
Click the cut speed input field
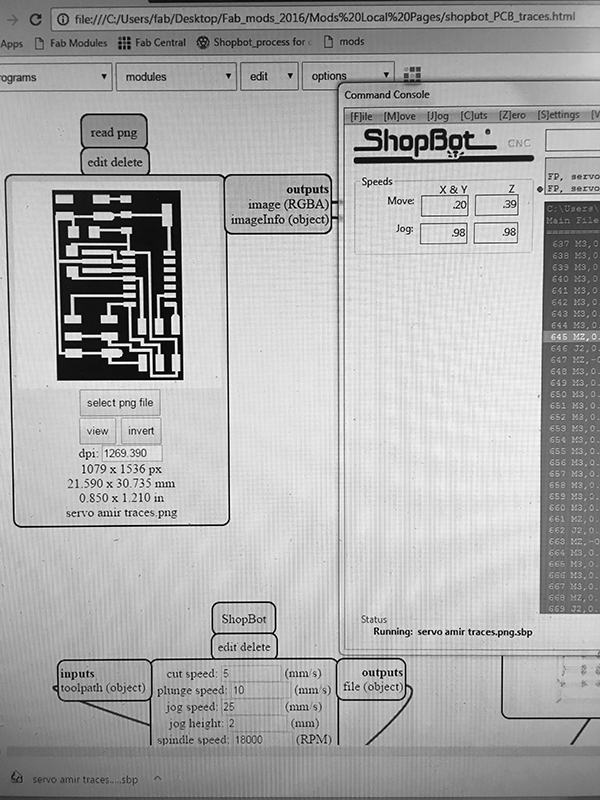[x=251, y=673]
